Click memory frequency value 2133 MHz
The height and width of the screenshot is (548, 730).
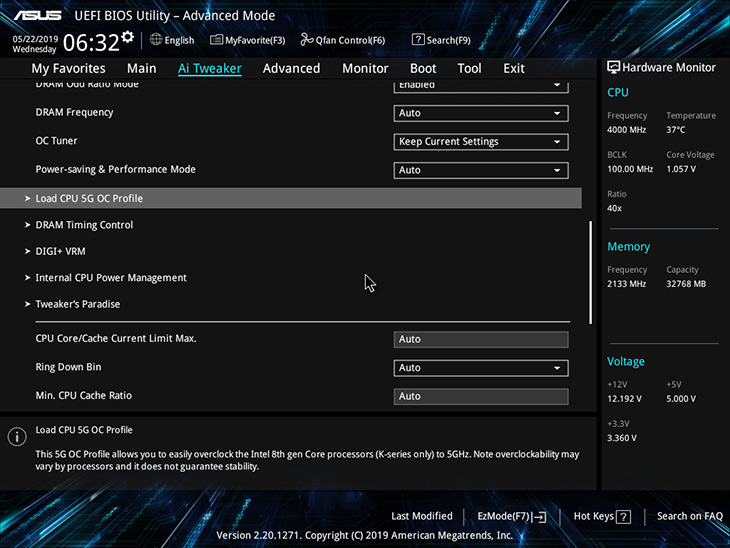[x=626, y=284]
